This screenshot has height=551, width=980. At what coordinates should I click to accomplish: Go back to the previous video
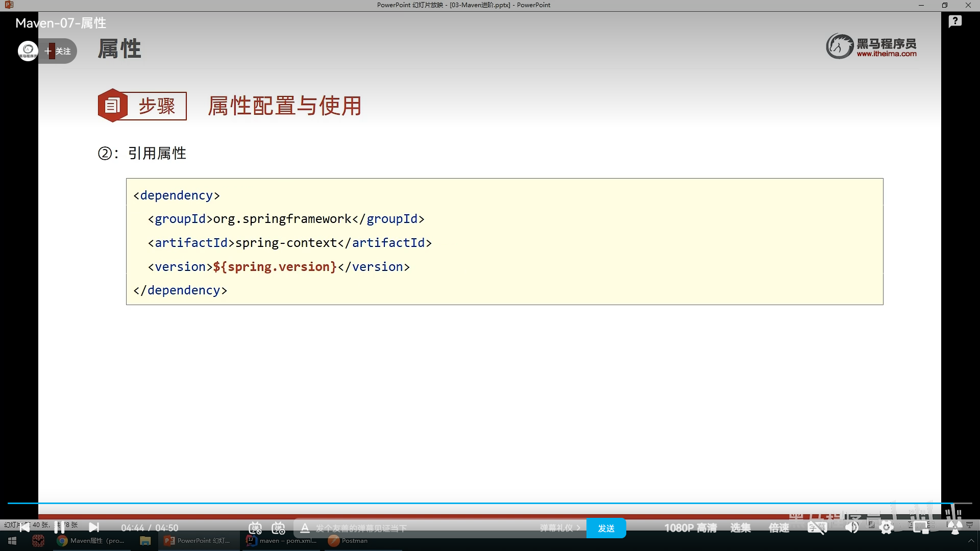[24, 527]
